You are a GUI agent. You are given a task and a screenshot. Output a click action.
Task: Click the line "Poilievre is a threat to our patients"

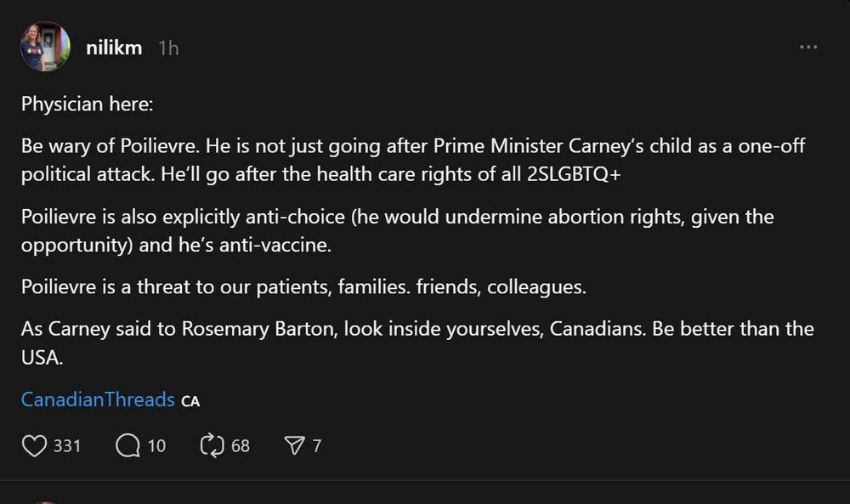coord(303,286)
